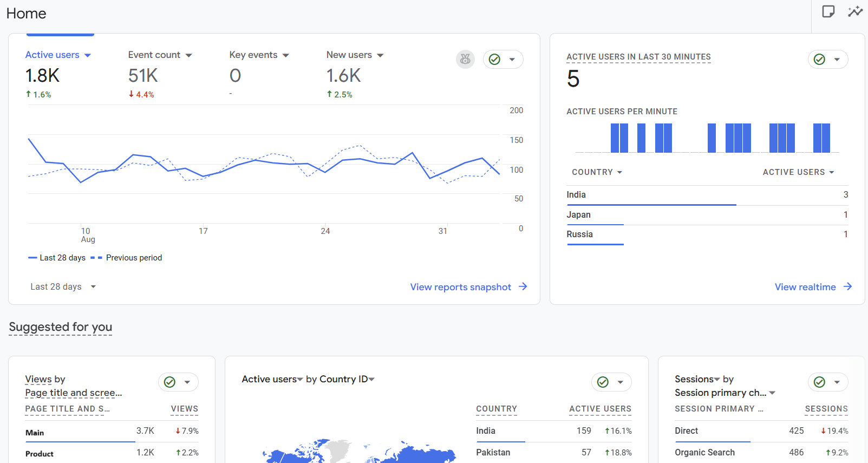Expand the Key events metric dropdown
Image resolution: width=868 pixels, height=463 pixels.
point(286,55)
